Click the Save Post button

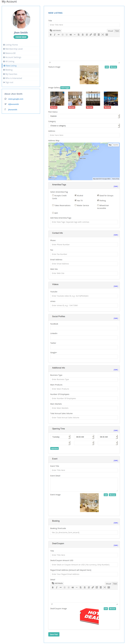(x=54, y=634)
